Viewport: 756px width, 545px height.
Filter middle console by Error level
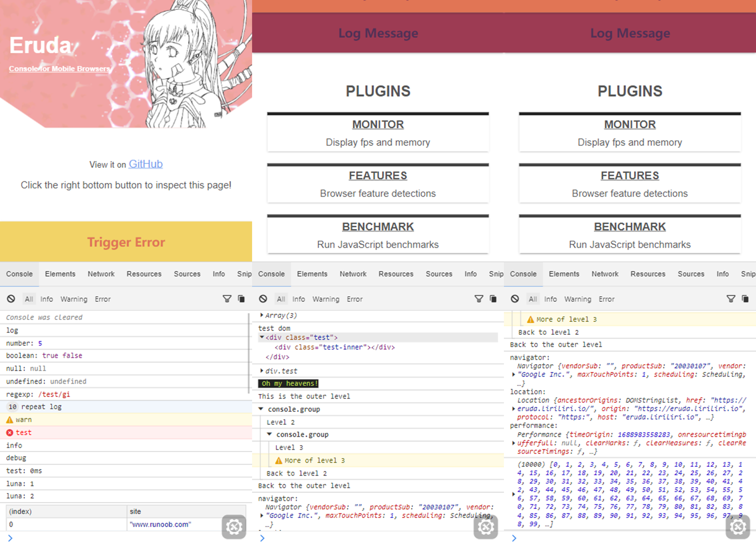(x=355, y=299)
